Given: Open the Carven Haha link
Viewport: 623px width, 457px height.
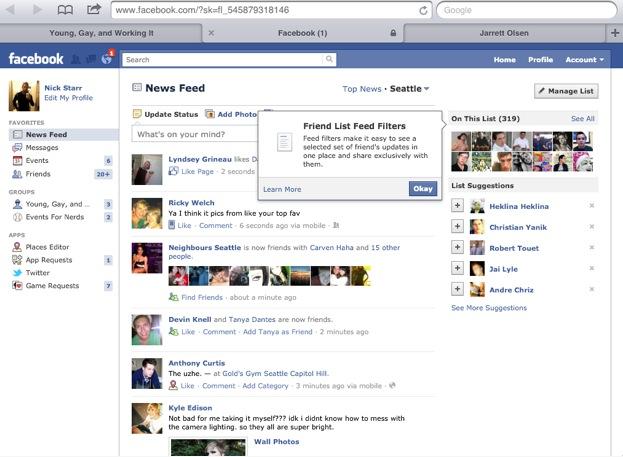Looking at the screenshot, I should pyautogui.click(x=331, y=248).
